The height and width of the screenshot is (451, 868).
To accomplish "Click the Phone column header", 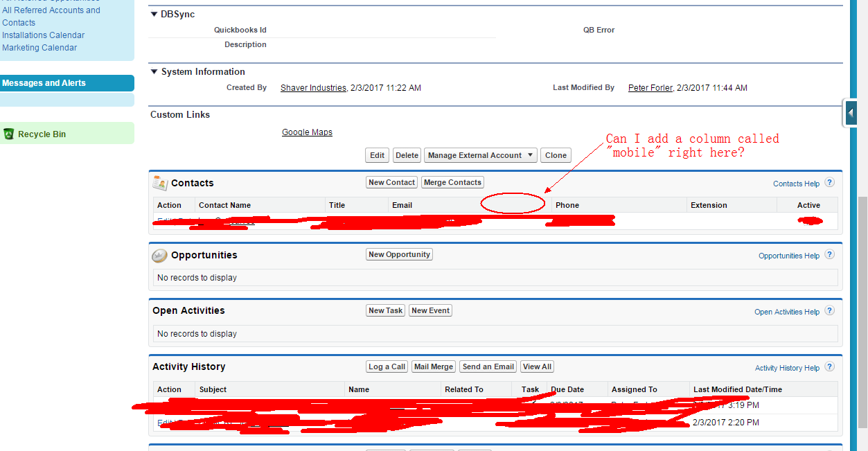I will point(567,205).
